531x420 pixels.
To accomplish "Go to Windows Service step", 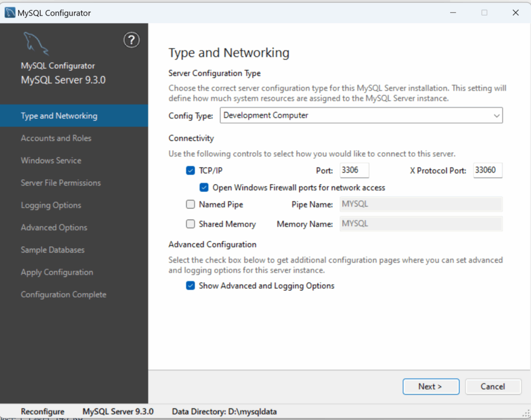I will tap(51, 161).
